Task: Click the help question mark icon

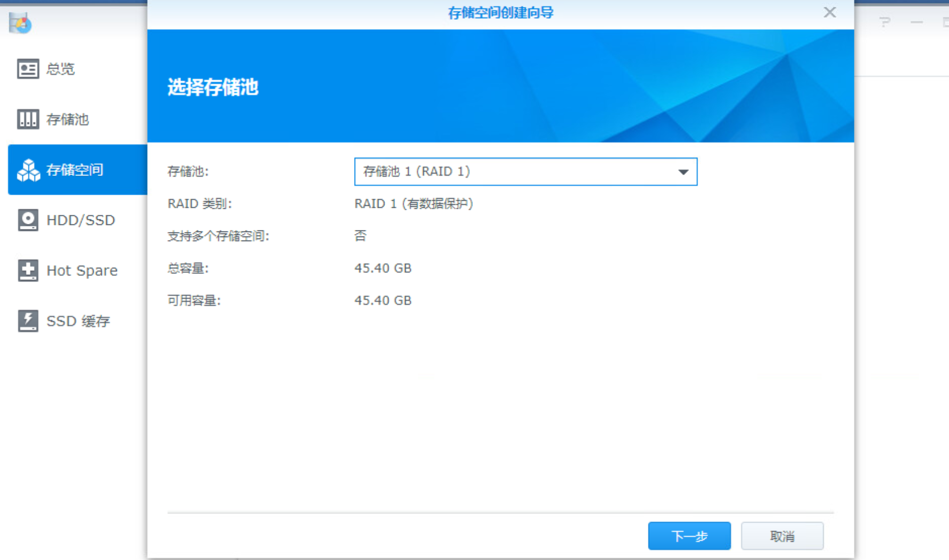Action: pyautogui.click(x=884, y=22)
